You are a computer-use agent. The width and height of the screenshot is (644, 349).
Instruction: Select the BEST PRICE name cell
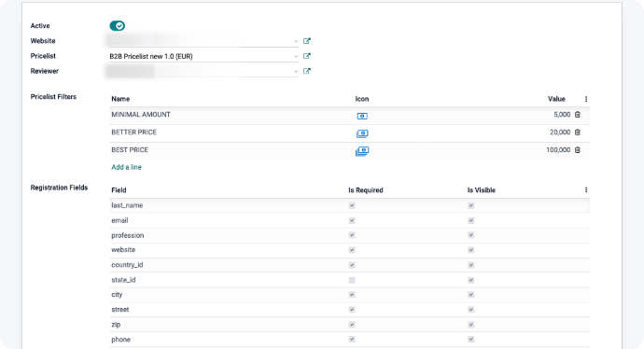pos(130,150)
